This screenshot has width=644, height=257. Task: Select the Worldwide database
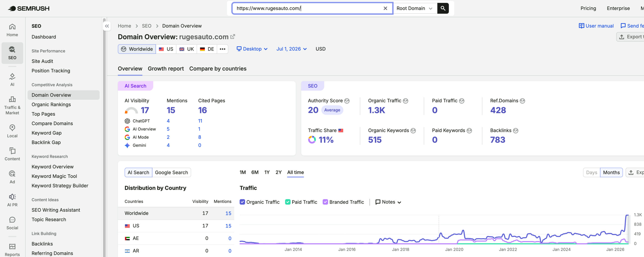[x=137, y=49]
